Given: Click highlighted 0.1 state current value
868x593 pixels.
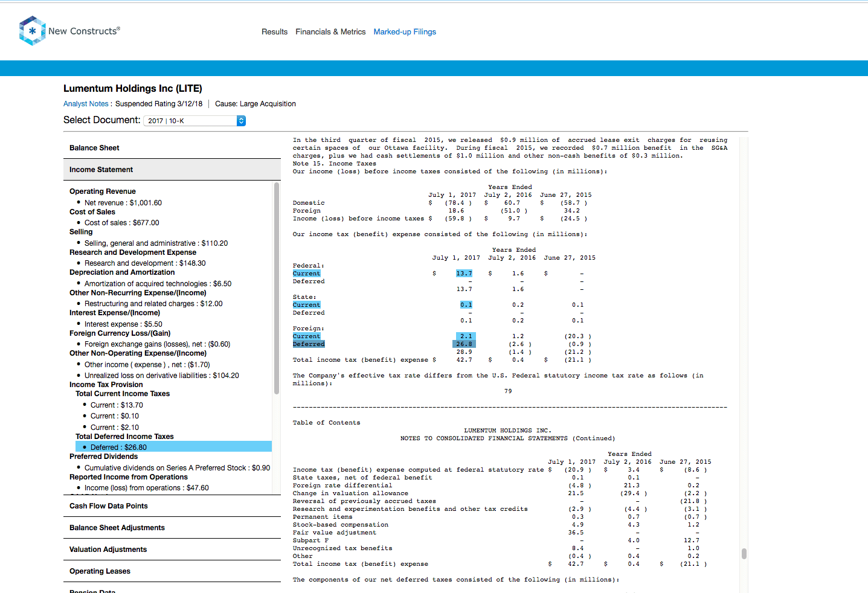Looking at the screenshot, I should (x=466, y=305).
